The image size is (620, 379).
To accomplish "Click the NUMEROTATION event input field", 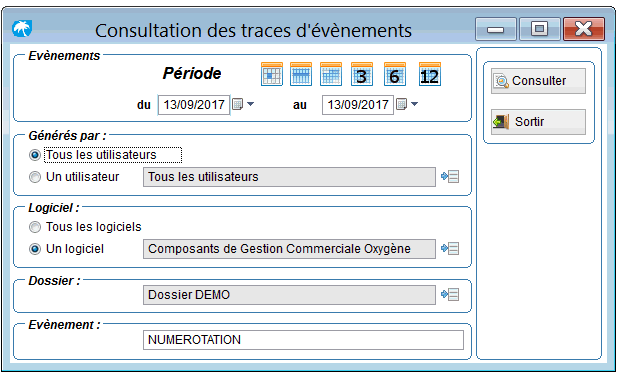I will [303, 340].
